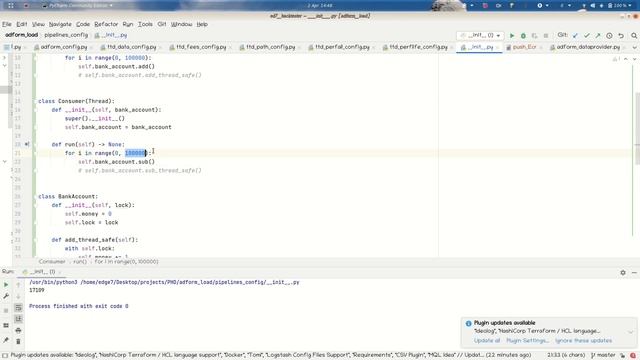This screenshot has width=640, height=360.
Task: Click run gutter icon beside def run
Action: 27,144
